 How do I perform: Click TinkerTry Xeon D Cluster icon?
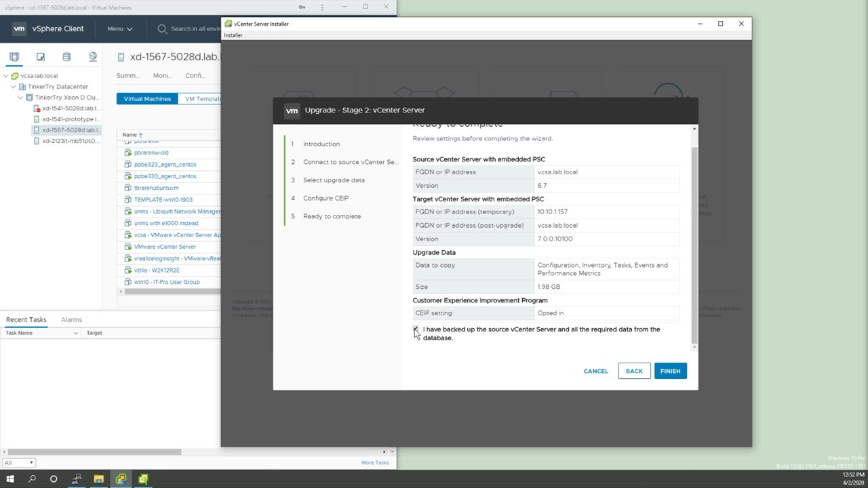[x=30, y=98]
